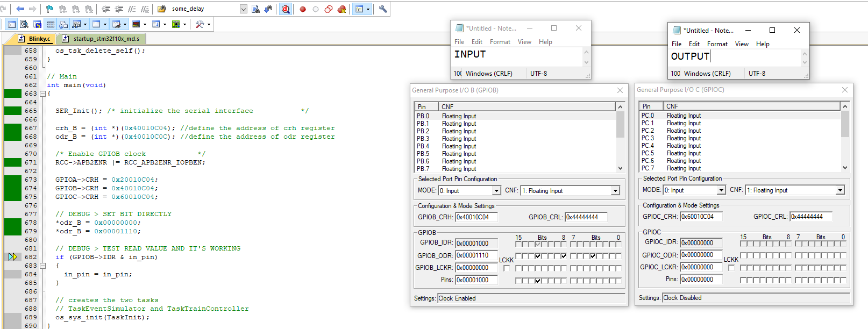Image resolution: width=868 pixels, height=329 pixels.
Task: Enable or disable the current breakpoint
Action: [x=315, y=9]
